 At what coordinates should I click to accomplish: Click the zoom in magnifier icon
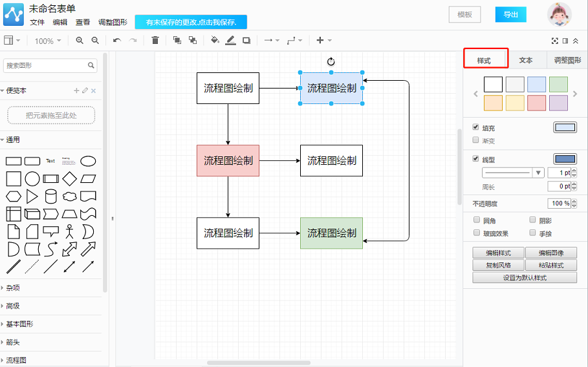point(80,41)
